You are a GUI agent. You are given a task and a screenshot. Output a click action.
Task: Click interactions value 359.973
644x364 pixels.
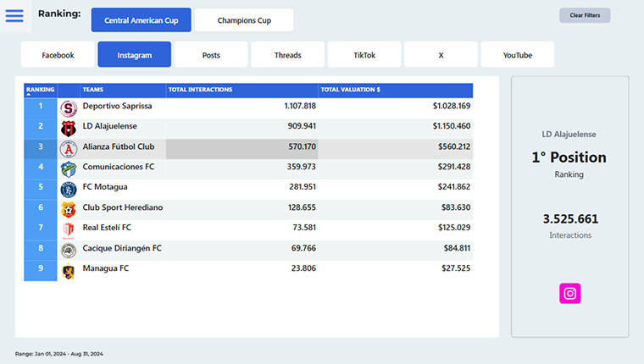coord(302,167)
